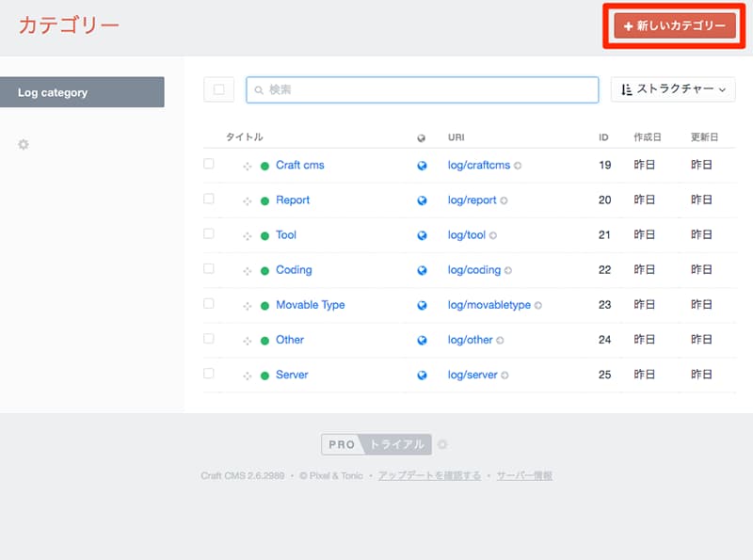Tick the checkbox for the Coding row
Viewport: 753px width, 560px height.
tap(209, 268)
